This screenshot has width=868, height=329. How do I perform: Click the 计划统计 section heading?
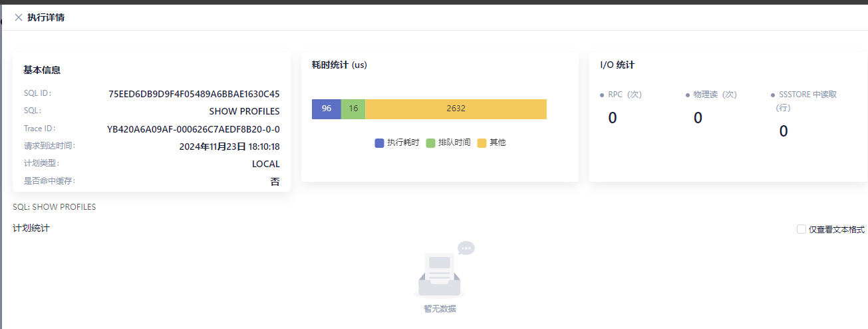click(x=31, y=228)
